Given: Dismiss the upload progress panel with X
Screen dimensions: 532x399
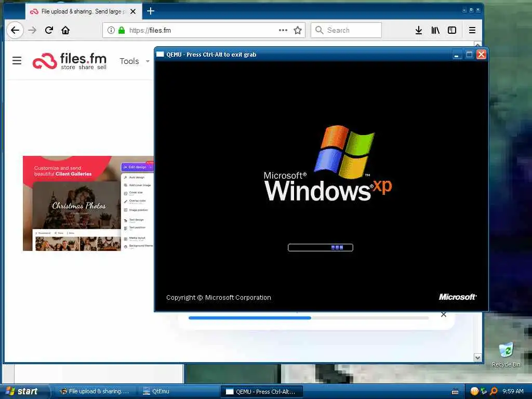Looking at the screenshot, I should (444, 314).
